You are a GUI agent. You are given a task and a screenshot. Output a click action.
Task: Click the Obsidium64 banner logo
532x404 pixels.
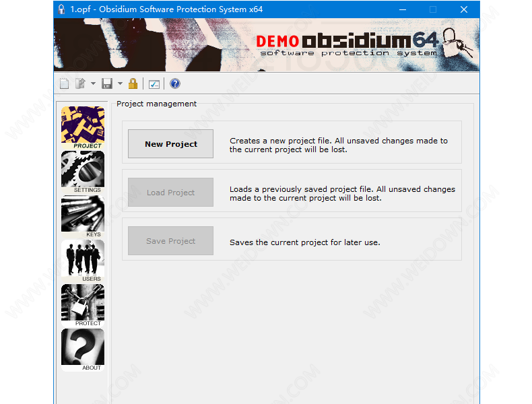coord(365,44)
